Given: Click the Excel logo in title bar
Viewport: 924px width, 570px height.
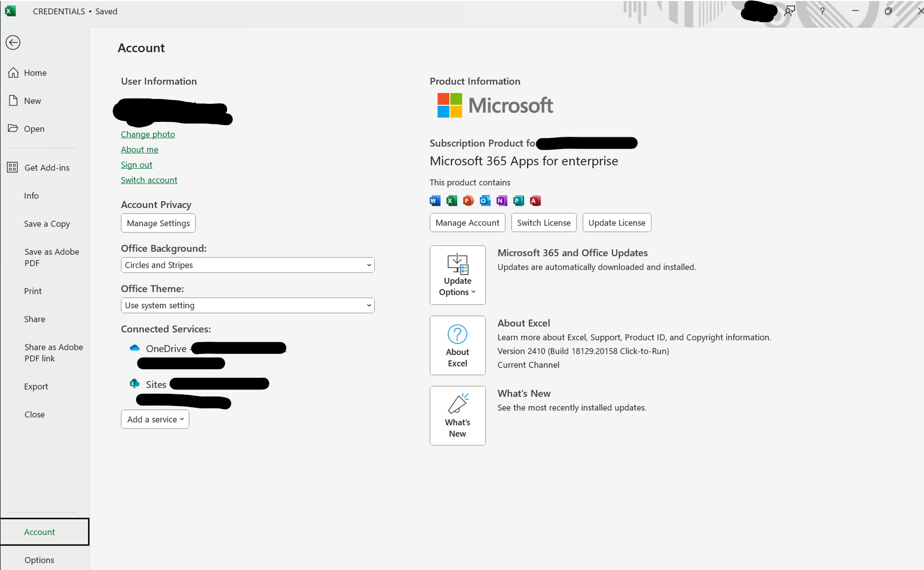Looking at the screenshot, I should point(10,11).
